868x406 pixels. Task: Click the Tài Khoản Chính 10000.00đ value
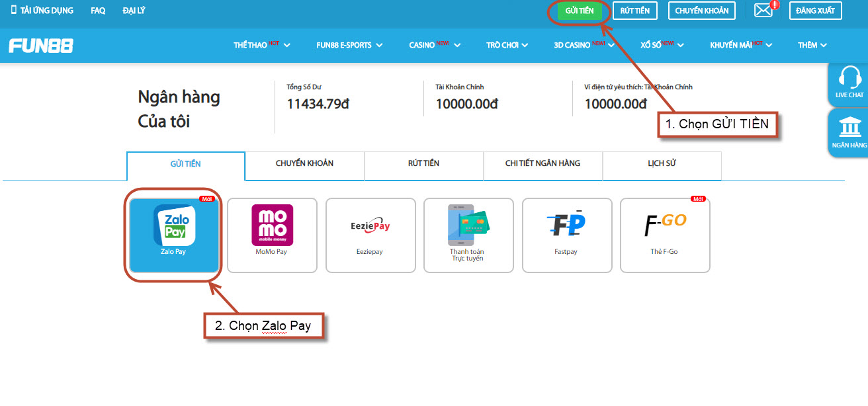click(x=466, y=104)
